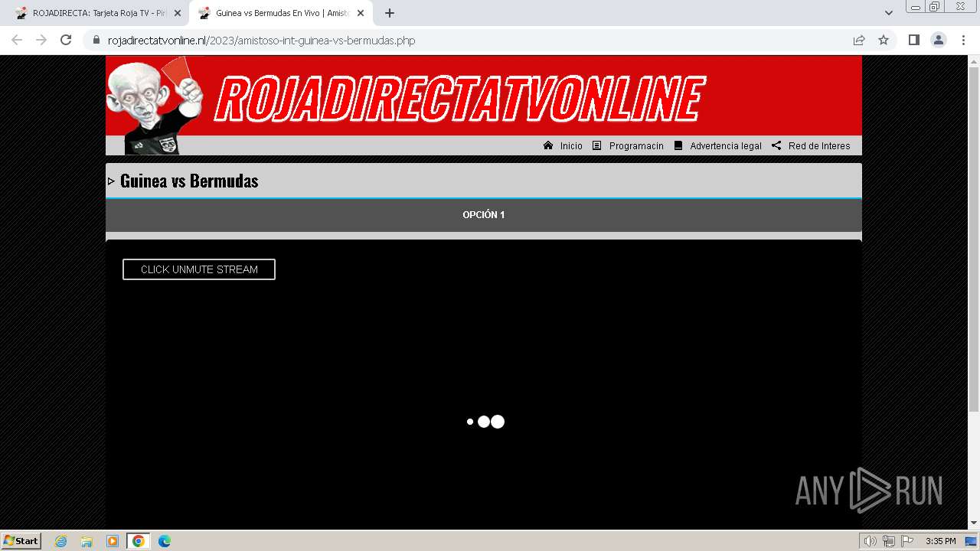This screenshot has width=980, height=551.
Task: Go back to the previous page
Action: 17,41
